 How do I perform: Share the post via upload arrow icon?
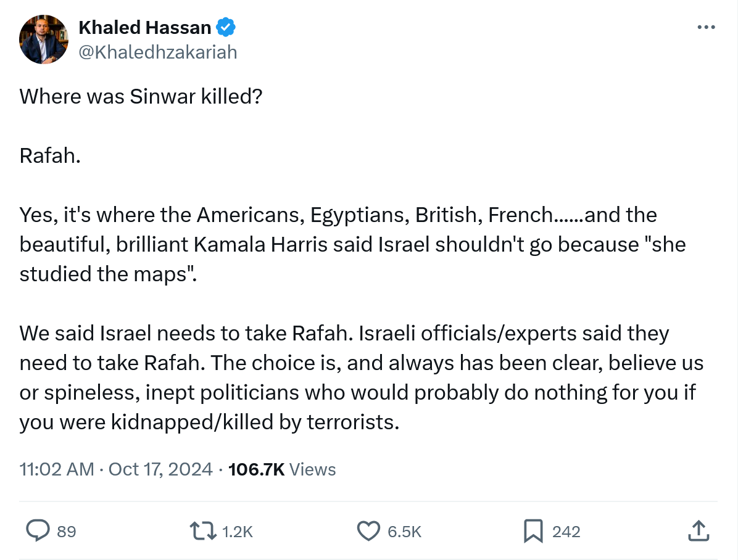coord(697,531)
